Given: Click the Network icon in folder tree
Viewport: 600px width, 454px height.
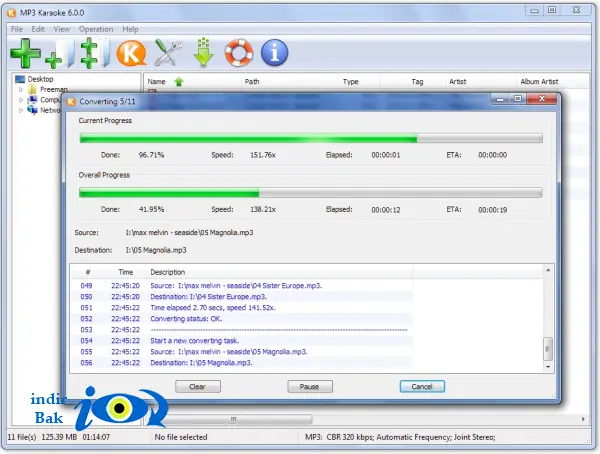Looking at the screenshot, I should [33, 110].
